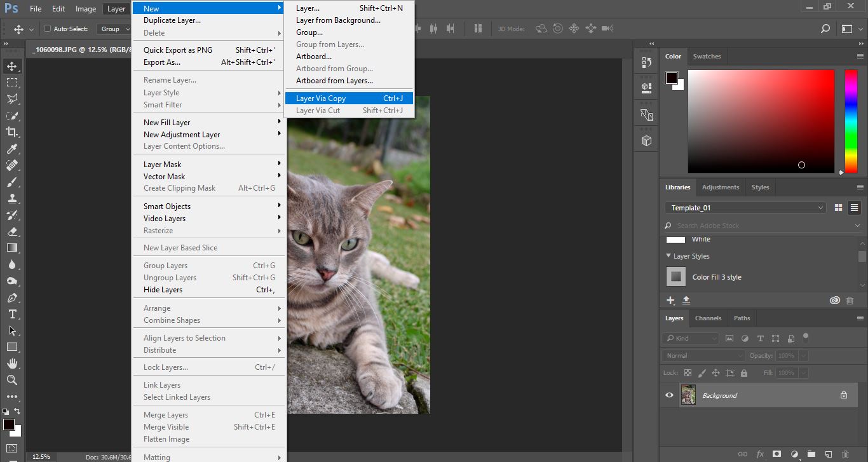Open the History panel icon
The image size is (868, 462).
647,62
